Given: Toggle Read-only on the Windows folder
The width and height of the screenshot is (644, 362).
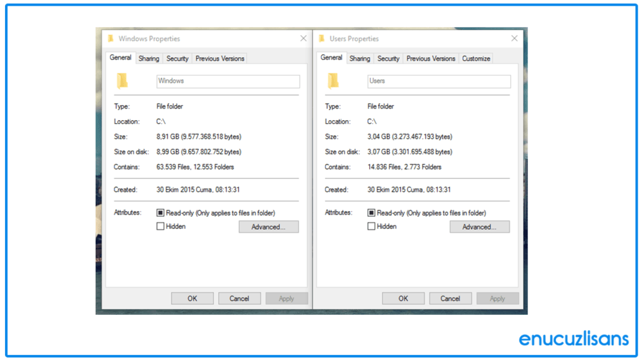Looking at the screenshot, I should click(160, 212).
